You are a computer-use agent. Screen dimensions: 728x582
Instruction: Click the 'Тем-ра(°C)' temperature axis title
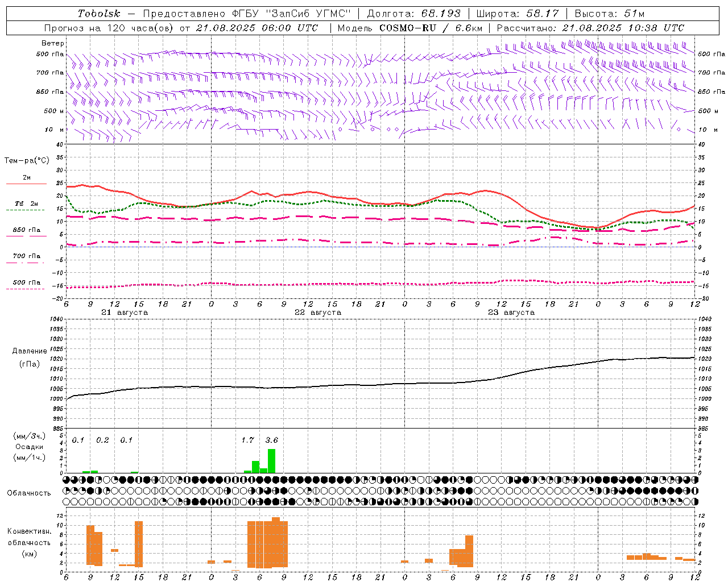click(x=27, y=161)
